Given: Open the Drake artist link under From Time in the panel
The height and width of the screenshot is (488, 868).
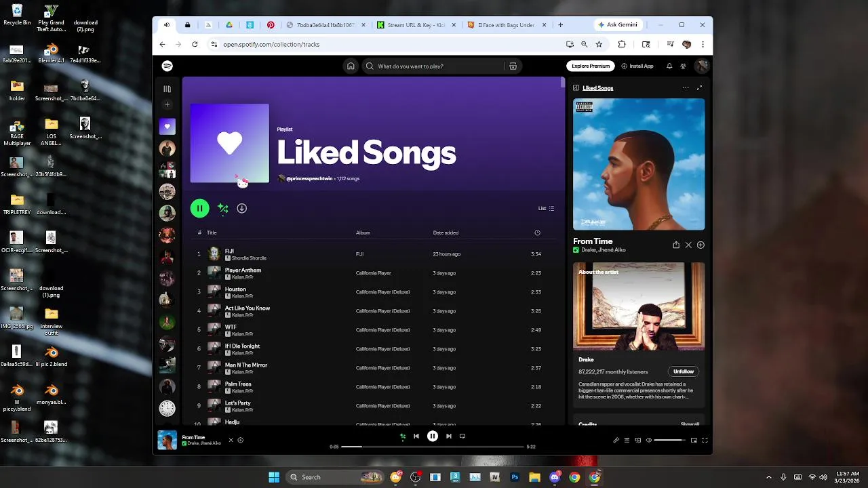Looking at the screenshot, I should (x=589, y=250).
